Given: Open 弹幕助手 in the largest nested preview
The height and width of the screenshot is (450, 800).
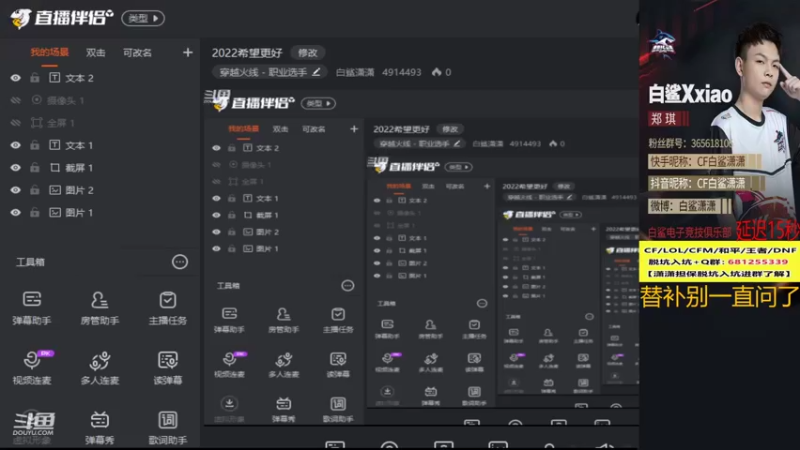Looking at the screenshot, I should coord(229,320).
